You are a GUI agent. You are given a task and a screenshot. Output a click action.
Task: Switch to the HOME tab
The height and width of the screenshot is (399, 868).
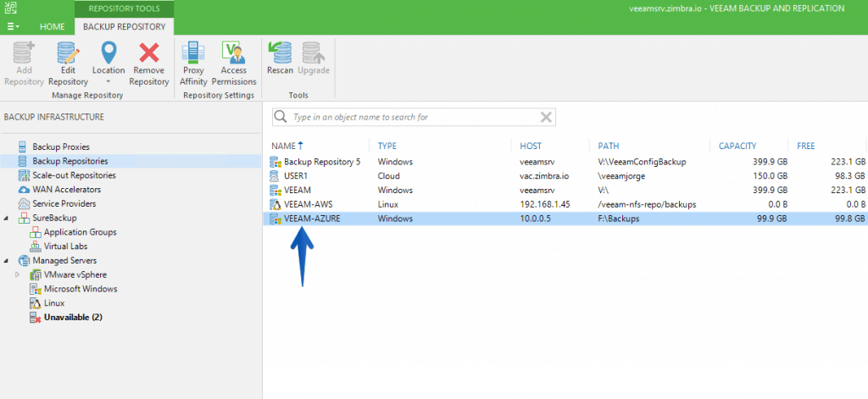(52, 26)
